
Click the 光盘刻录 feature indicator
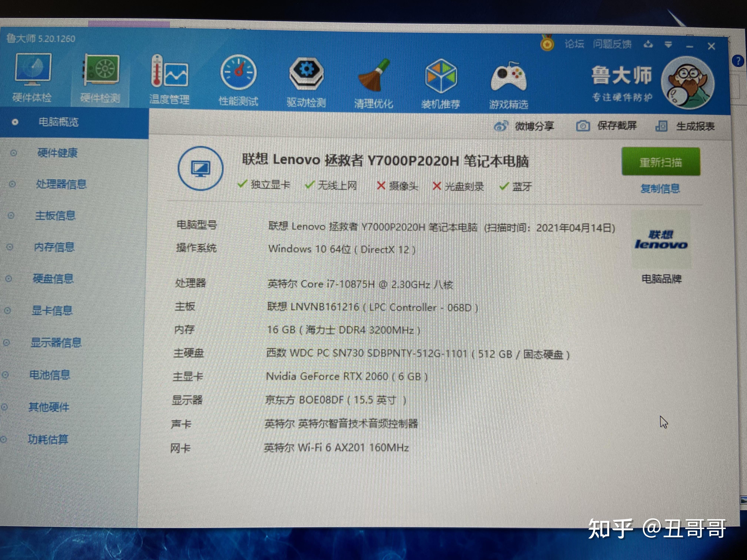pos(458,186)
